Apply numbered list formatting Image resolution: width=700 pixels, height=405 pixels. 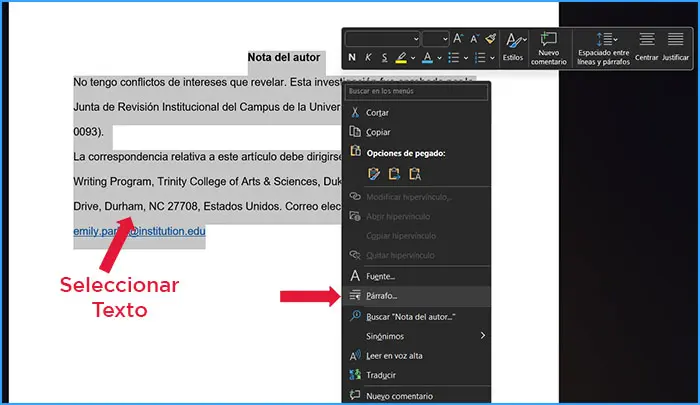pos(480,58)
